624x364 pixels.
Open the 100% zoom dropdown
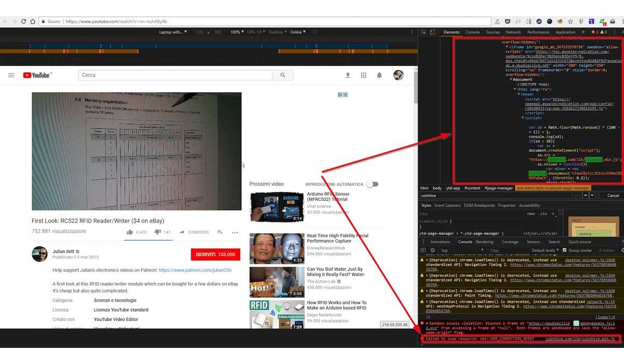pyautogui.click(x=237, y=32)
